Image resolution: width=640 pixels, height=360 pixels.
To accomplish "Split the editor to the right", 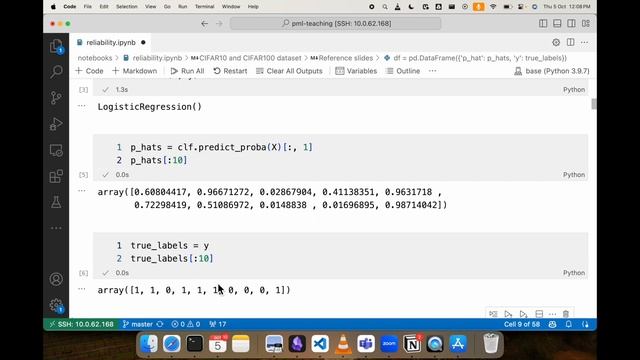I will [570, 42].
